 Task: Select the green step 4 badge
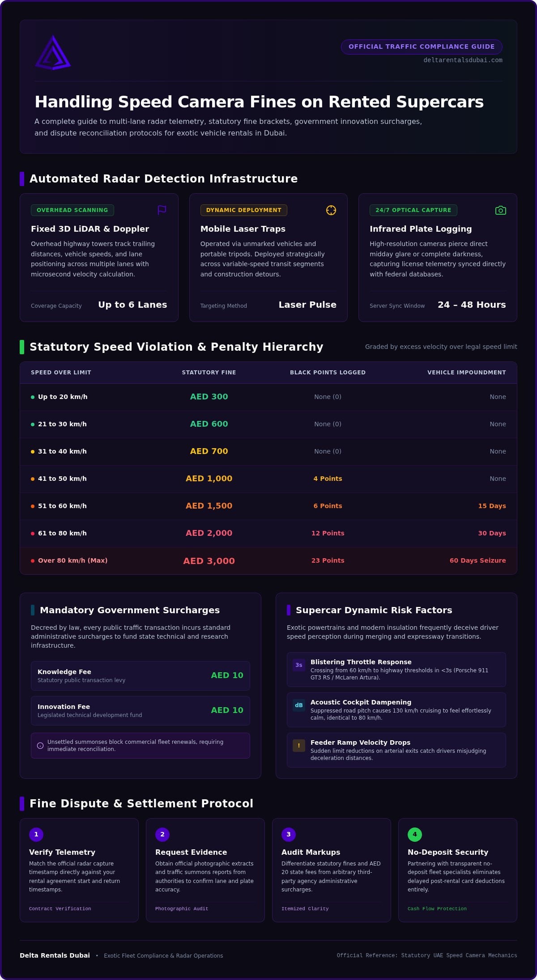(x=415, y=834)
